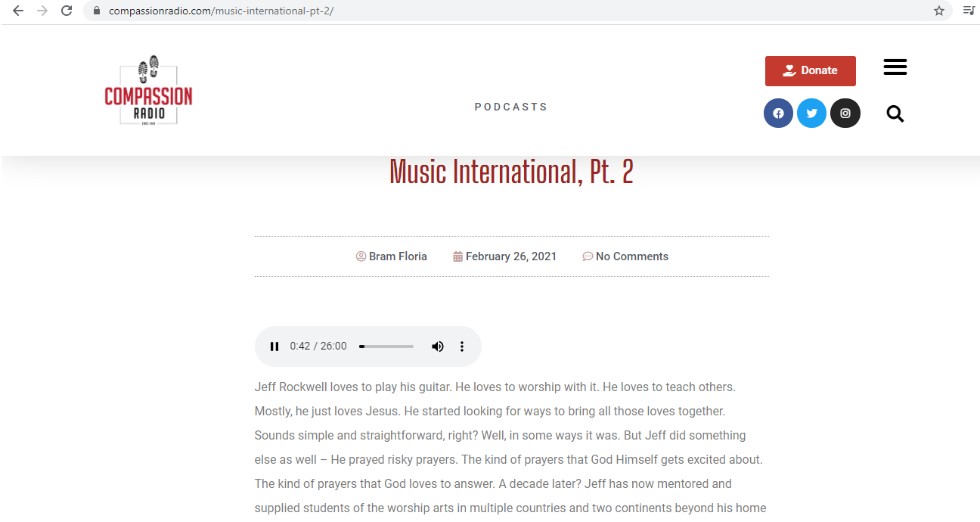
Task: Mute the audio with the speaker icon
Action: (x=438, y=346)
